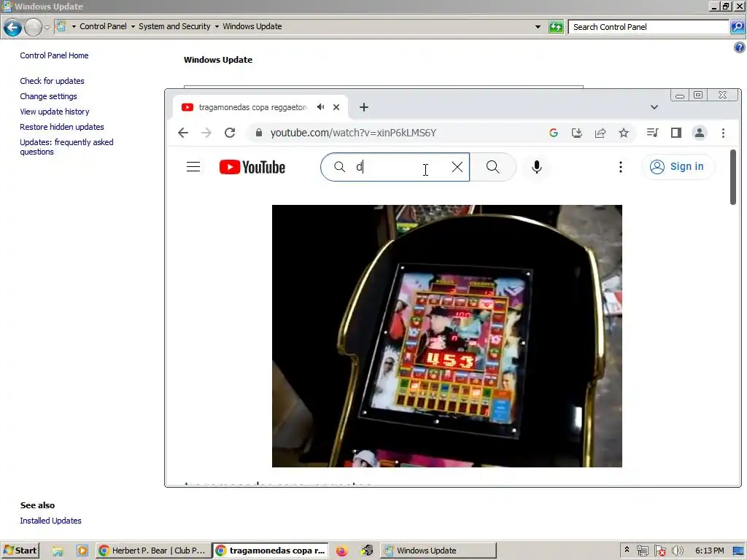Mute the tab via the speaker icon
747x560 pixels.
tap(321, 107)
